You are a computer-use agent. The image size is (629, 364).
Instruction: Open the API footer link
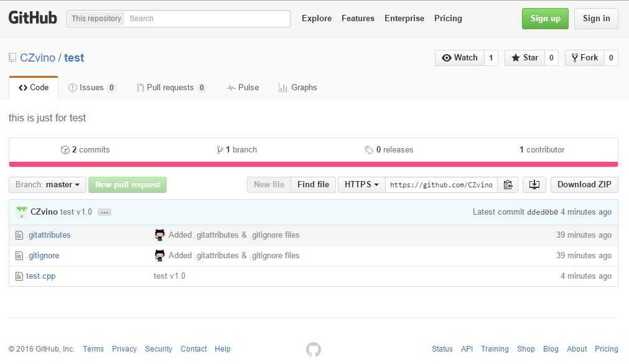tap(467, 349)
